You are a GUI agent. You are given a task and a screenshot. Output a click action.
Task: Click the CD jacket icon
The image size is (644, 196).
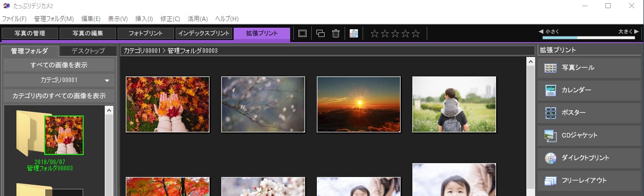coord(551,135)
